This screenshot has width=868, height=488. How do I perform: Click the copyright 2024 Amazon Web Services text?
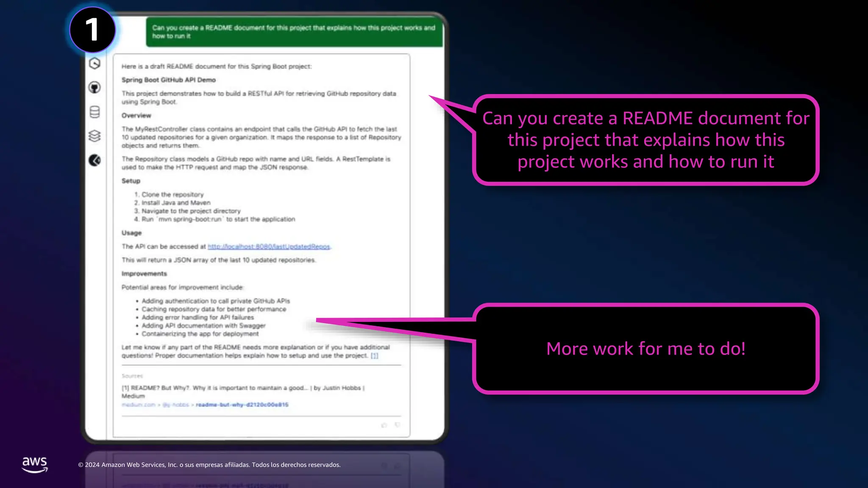coord(209,465)
